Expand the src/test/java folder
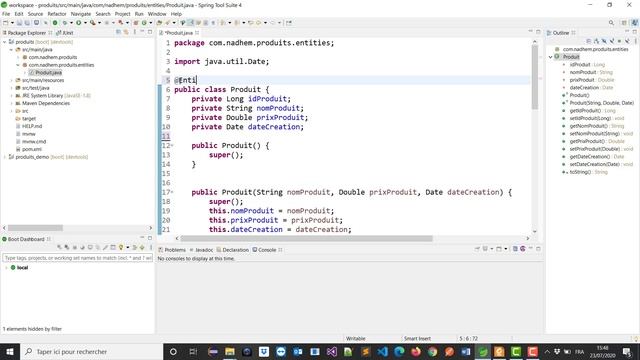 [11, 88]
